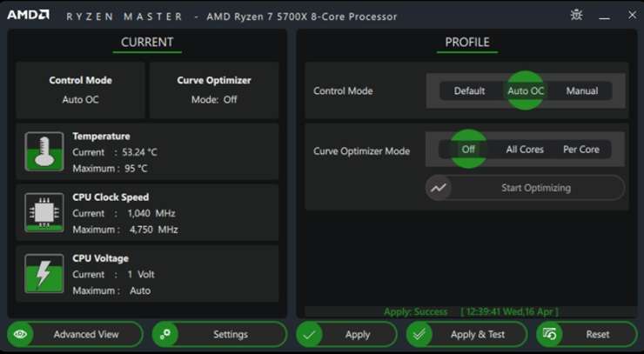The image size is (644, 354).
Task: Set Curve Optimizer Mode to All Cores
Action: click(x=525, y=150)
